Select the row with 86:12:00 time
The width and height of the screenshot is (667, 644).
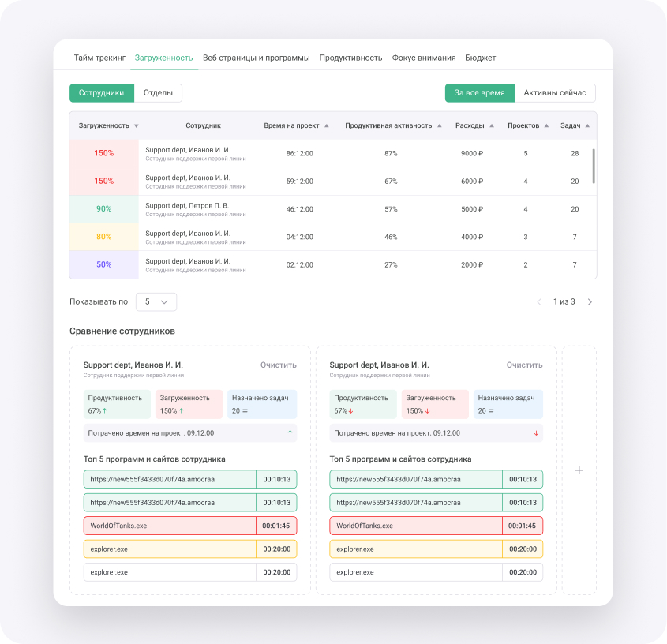333,153
